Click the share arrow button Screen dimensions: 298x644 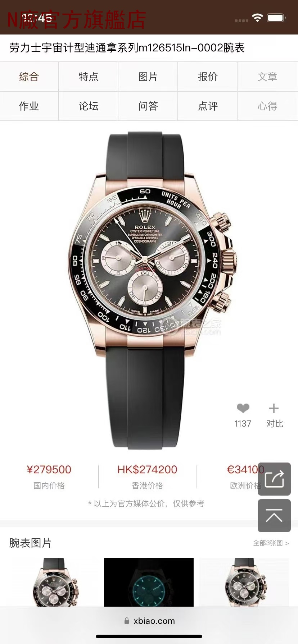point(274,479)
